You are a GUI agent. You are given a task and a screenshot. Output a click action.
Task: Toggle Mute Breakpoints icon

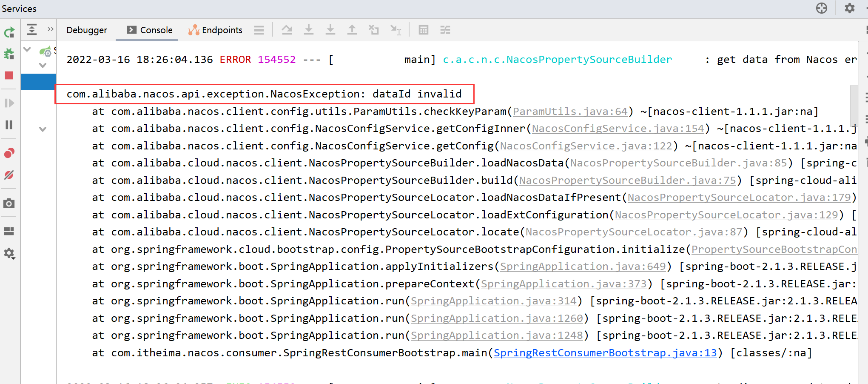tap(9, 175)
